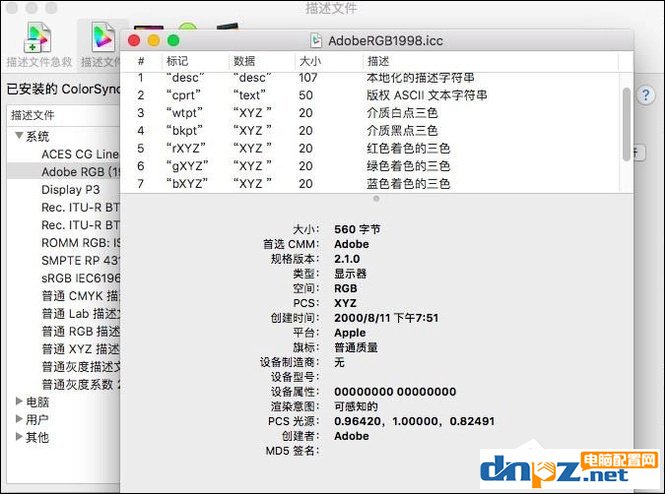
Task: Click the split-view divider handle dot
Action: pyautogui.click(x=376, y=198)
